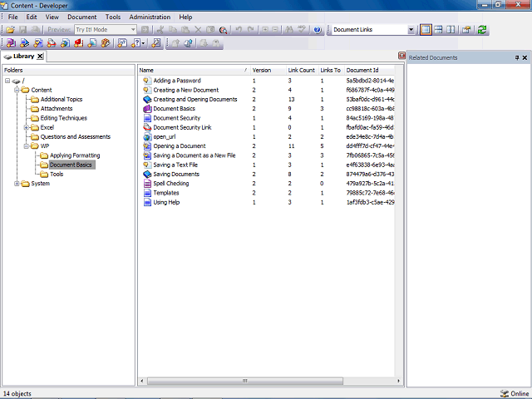Click the binoculars find icon
Screen dimensions: 532x399
(x=289, y=30)
